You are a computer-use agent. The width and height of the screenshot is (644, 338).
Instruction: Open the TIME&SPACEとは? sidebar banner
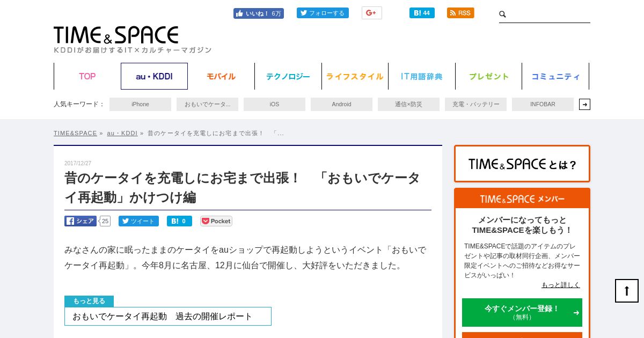(522, 164)
